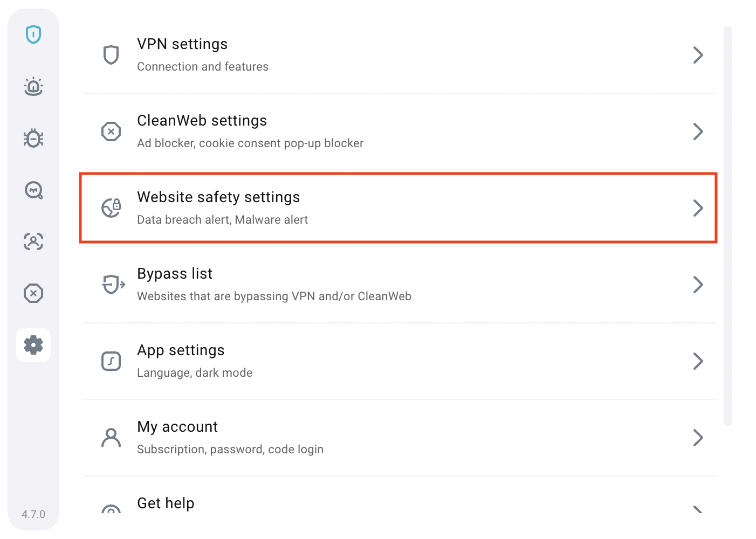756x539 pixels.
Task: Open the VPN shield tab in sidebar
Action: click(x=33, y=34)
